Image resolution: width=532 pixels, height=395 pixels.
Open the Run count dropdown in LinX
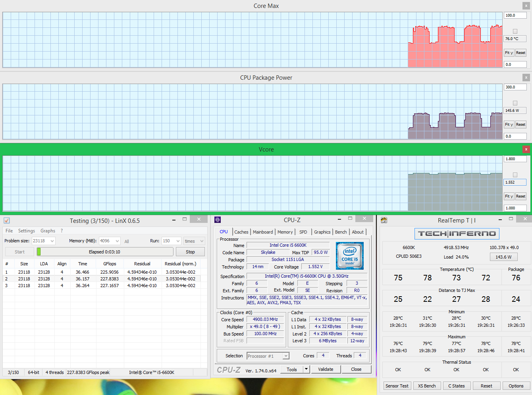pyautogui.click(x=178, y=241)
